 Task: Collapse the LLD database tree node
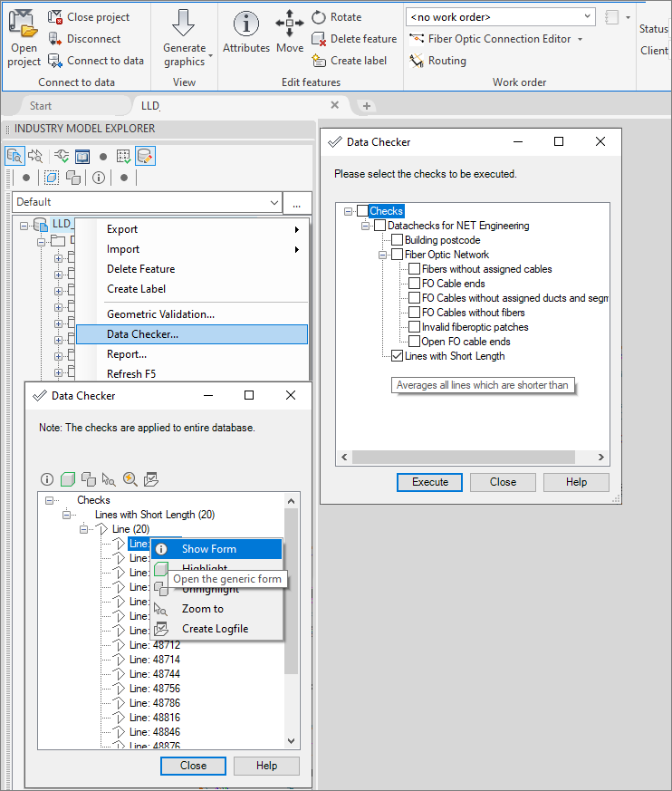[x=24, y=226]
